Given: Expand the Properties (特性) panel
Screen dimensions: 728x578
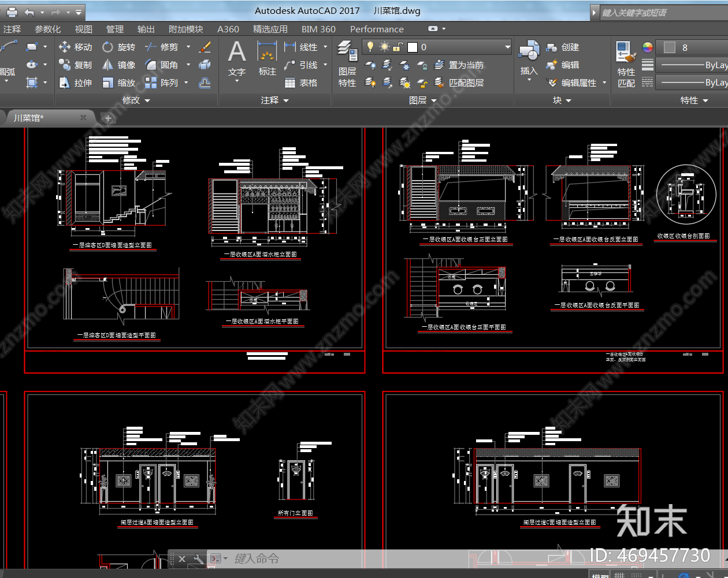Looking at the screenshot, I should coord(694,100).
